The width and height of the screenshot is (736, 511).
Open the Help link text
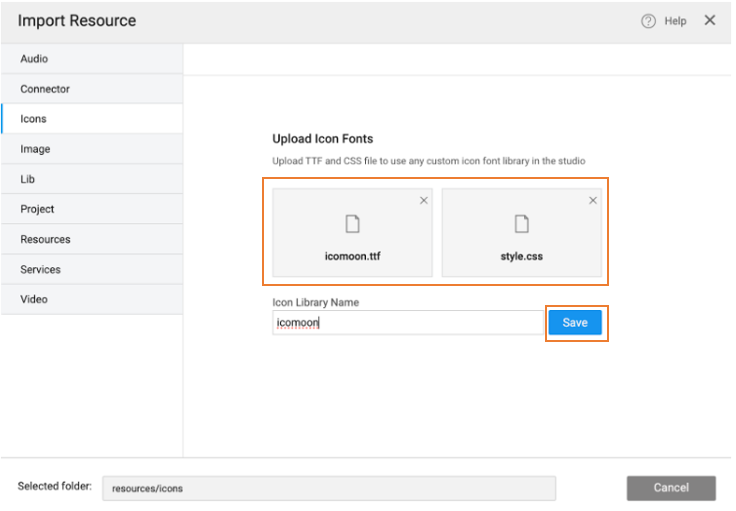676,21
